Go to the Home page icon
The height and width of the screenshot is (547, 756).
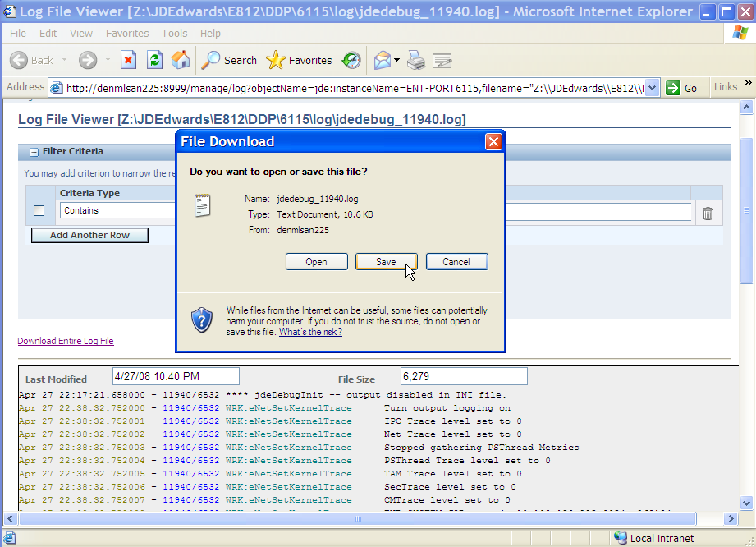tap(181, 60)
